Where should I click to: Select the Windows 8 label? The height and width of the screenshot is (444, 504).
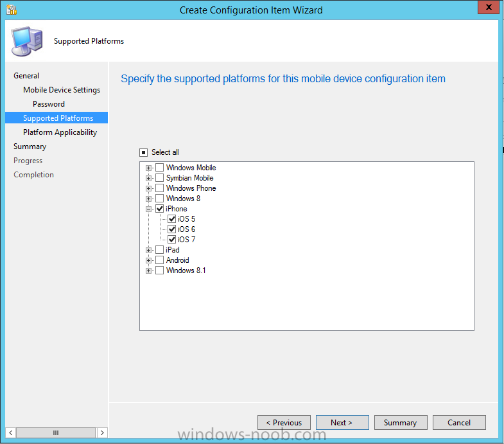pyautogui.click(x=183, y=199)
